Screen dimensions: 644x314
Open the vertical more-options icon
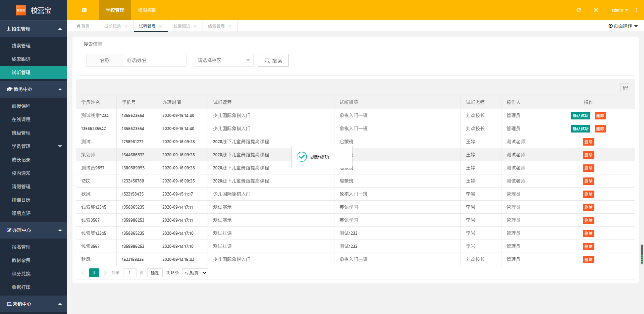tap(637, 10)
